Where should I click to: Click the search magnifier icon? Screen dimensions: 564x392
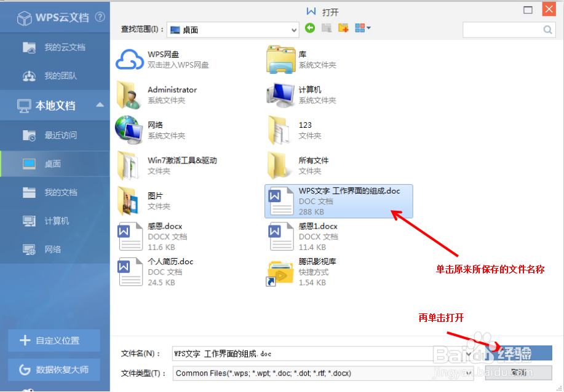pos(547,29)
